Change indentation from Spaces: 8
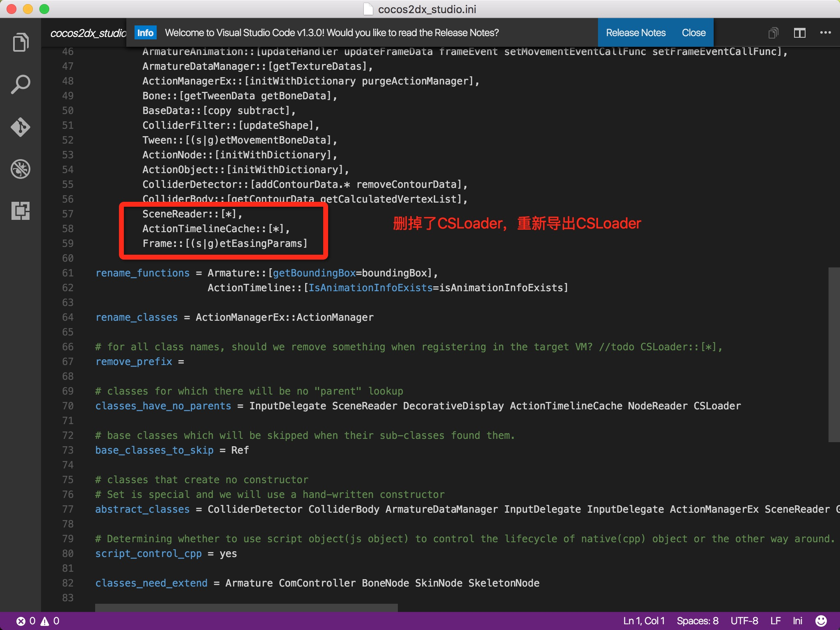The image size is (840, 630). 697,621
